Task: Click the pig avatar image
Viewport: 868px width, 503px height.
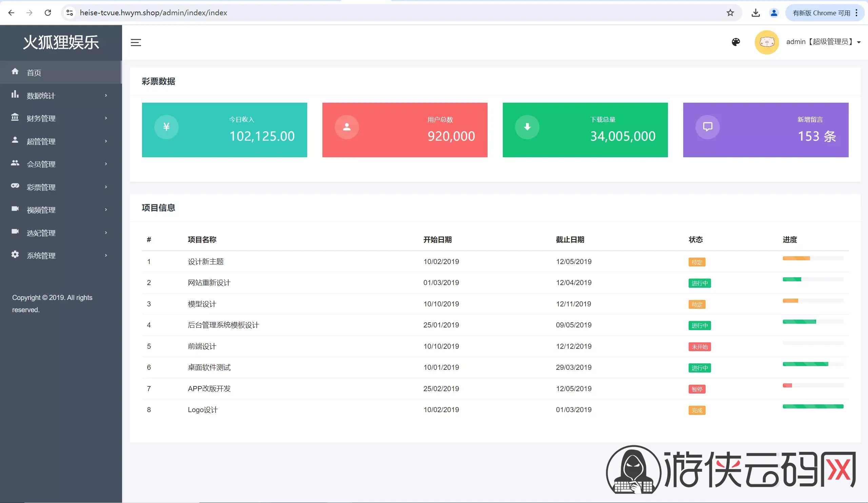Action: point(766,42)
